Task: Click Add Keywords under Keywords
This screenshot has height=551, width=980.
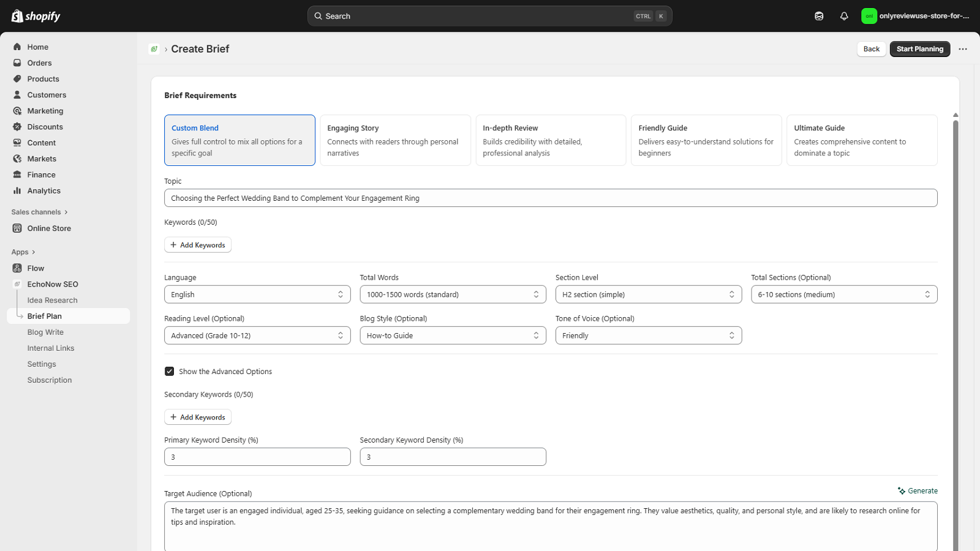Action: click(x=197, y=244)
